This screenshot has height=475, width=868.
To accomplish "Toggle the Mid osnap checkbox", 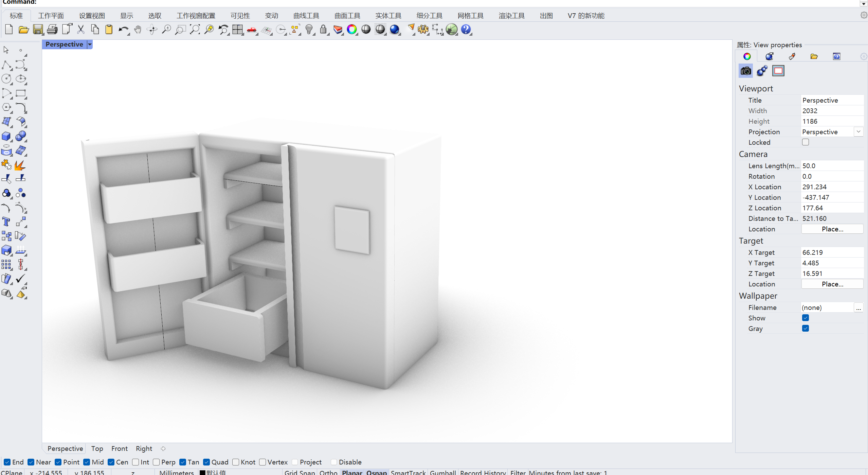I will click(87, 462).
